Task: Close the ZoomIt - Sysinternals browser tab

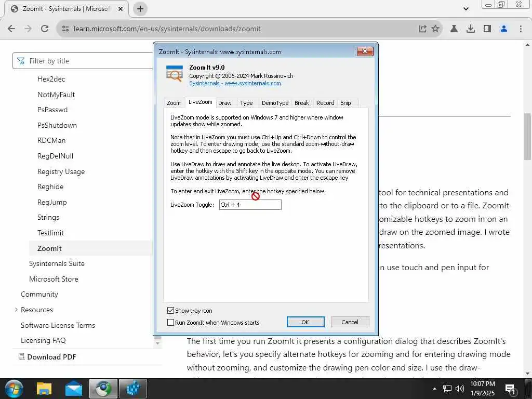Action: click(x=120, y=9)
